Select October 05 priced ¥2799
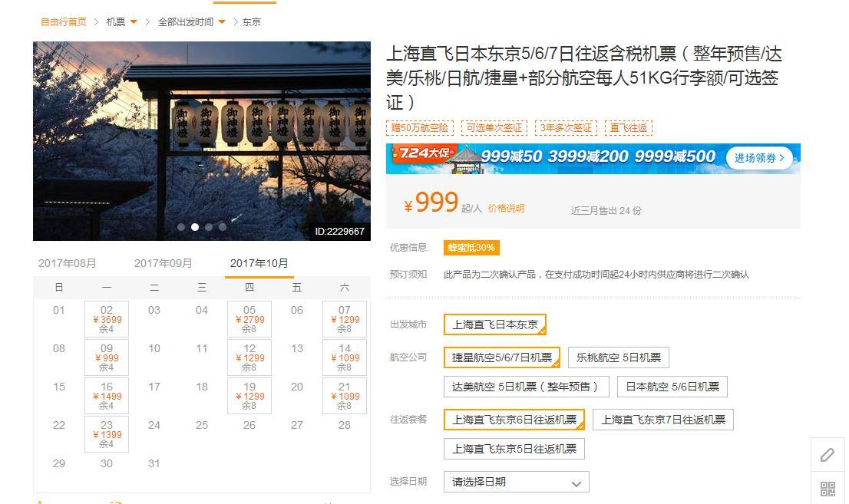 click(x=249, y=319)
